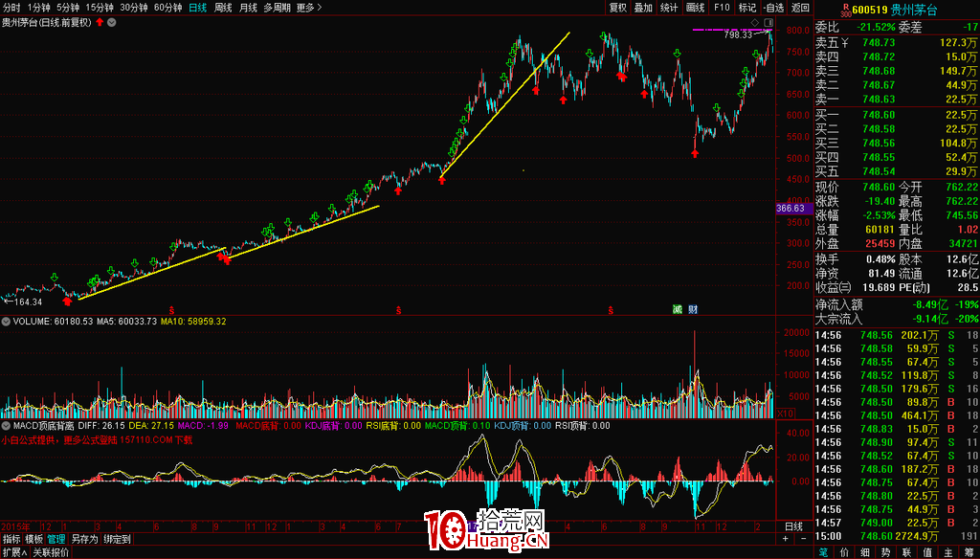Viewport: 980px width, 559px height.
Task: Switch to the 周线 weekly period
Action: [223, 8]
